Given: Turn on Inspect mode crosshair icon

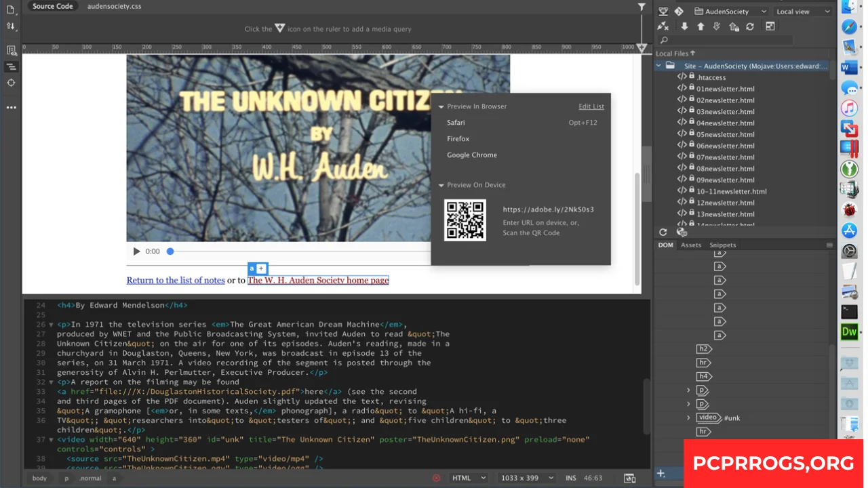Looking at the screenshot, I should point(11,83).
